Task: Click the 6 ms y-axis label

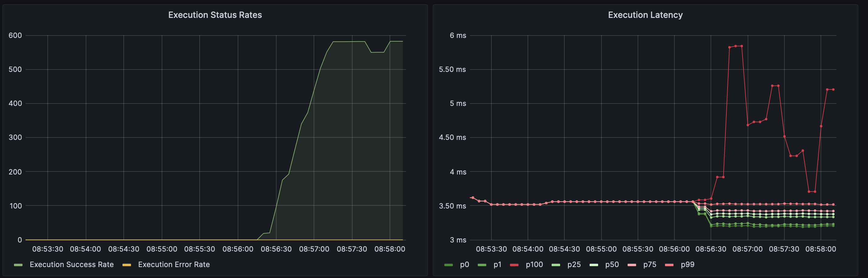Action: click(x=458, y=35)
